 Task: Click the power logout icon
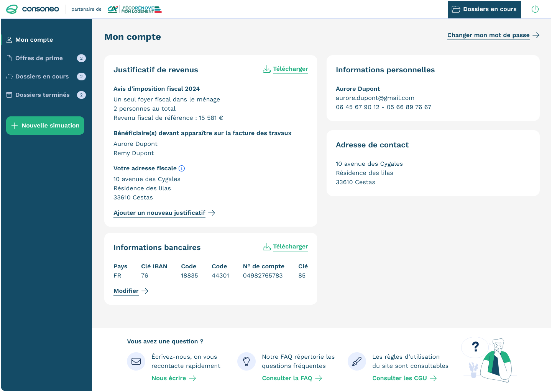[535, 9]
